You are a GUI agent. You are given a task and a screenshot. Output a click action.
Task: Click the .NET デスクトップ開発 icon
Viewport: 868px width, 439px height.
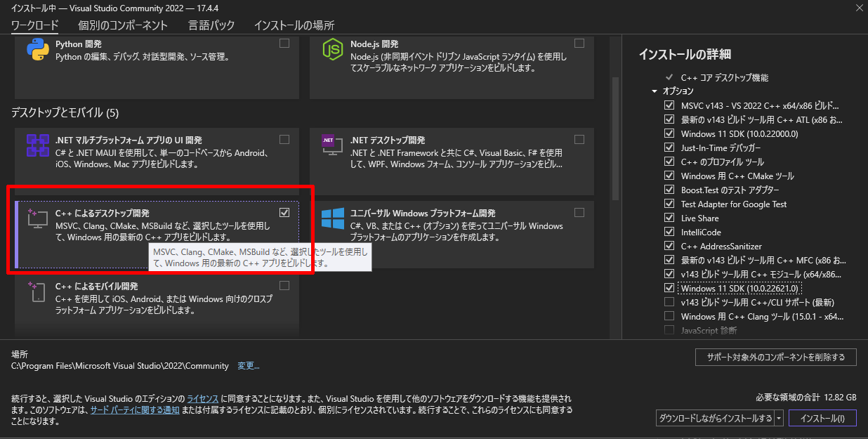coord(332,145)
